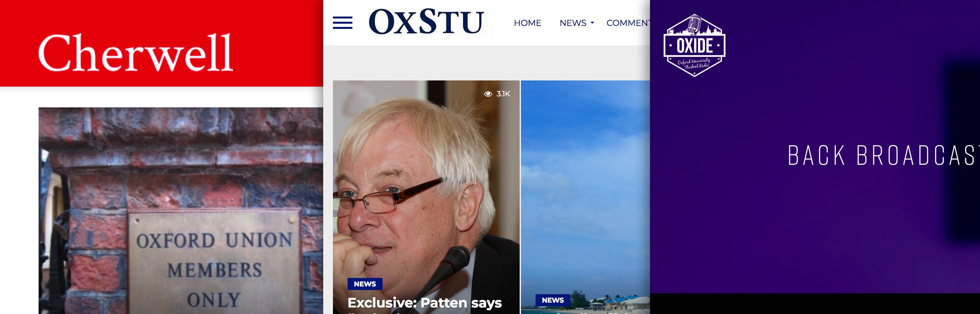Open the 'Exclusive: Patten says' headline
The height and width of the screenshot is (314, 980).
[x=425, y=303]
